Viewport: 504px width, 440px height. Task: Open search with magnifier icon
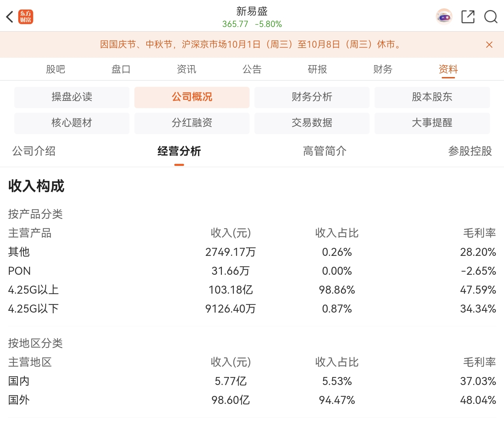point(491,16)
